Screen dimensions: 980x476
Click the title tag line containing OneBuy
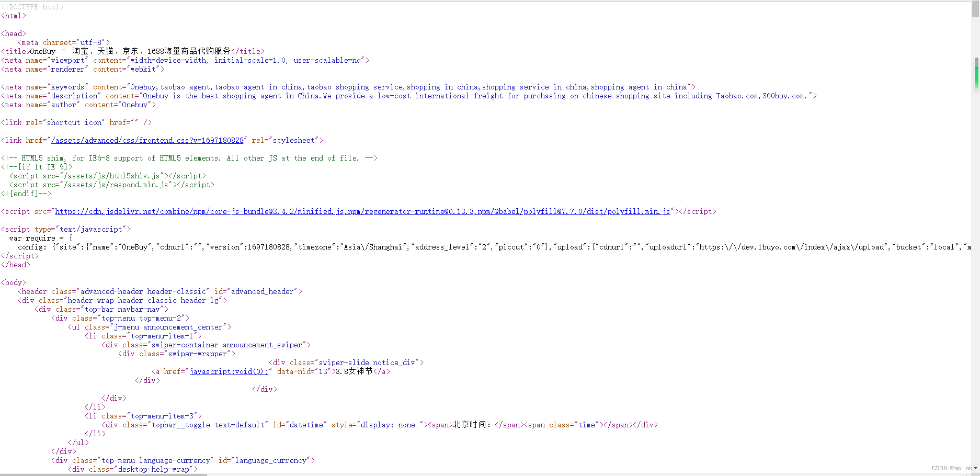tap(133, 51)
